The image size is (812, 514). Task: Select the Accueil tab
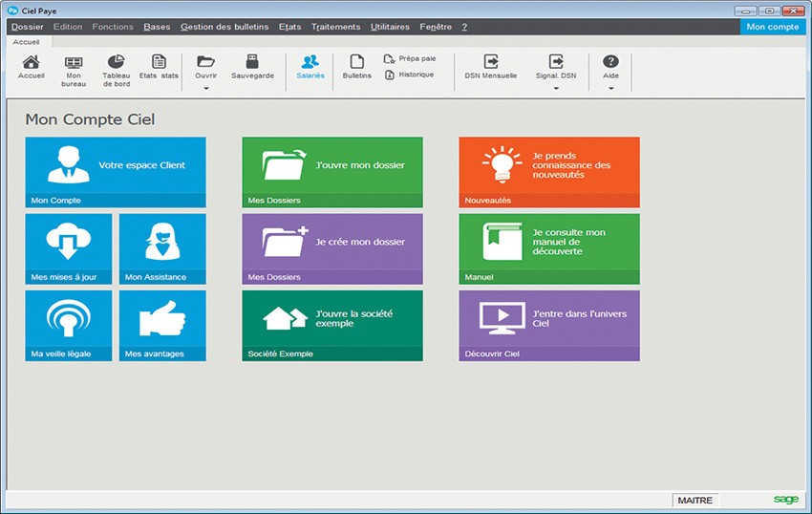point(26,42)
